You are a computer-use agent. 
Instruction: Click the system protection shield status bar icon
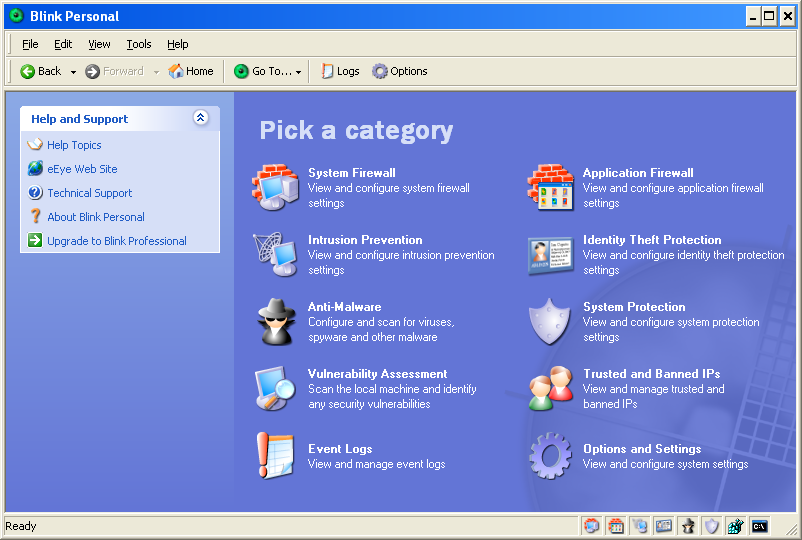[x=711, y=526]
